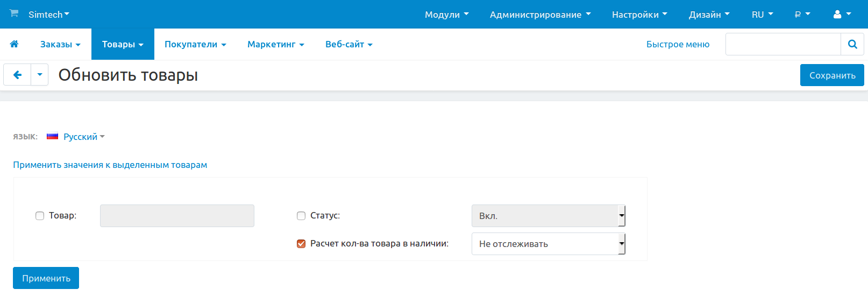Open the Не отслеживать dropdown
The width and height of the screenshot is (868, 296).
point(548,244)
